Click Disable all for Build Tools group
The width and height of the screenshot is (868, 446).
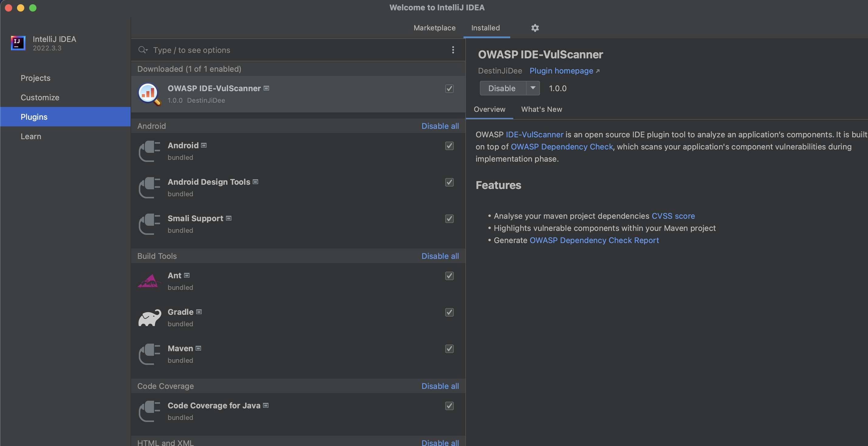point(440,256)
